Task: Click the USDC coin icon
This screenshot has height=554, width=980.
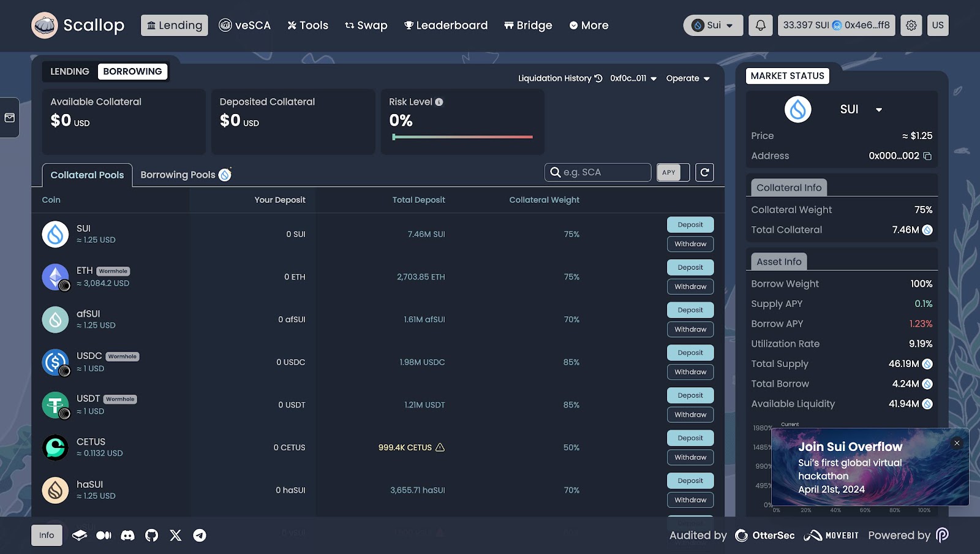Action: coord(55,362)
